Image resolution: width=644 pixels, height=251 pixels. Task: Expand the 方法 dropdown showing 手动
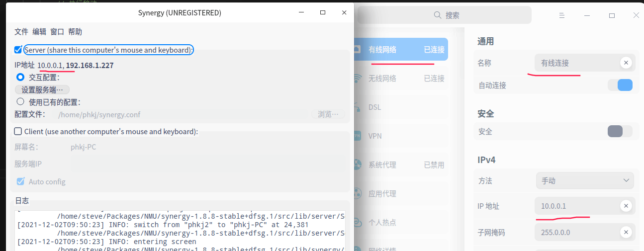pos(585,180)
